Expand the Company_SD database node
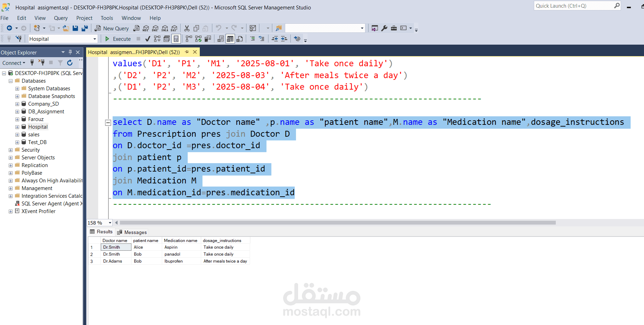The height and width of the screenshot is (325, 644). 17,104
